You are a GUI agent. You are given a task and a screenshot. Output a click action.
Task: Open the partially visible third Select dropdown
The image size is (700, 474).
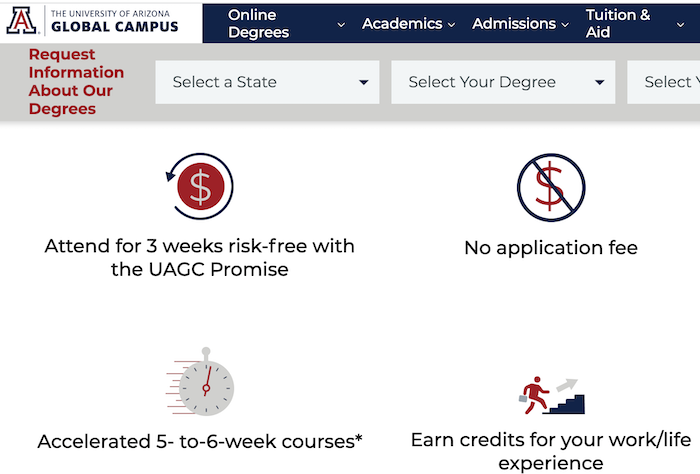(666, 82)
